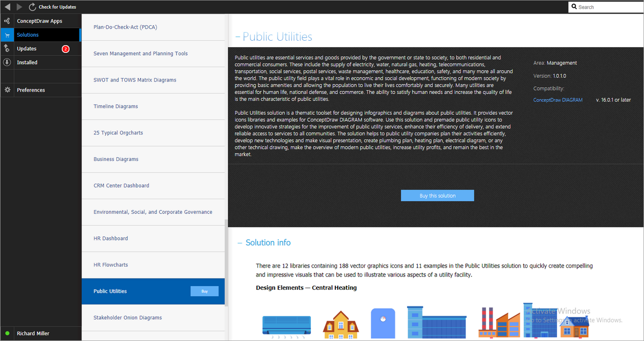This screenshot has height=341, width=644.
Task: Click Buy button in Public Utilities row
Action: pos(204,291)
